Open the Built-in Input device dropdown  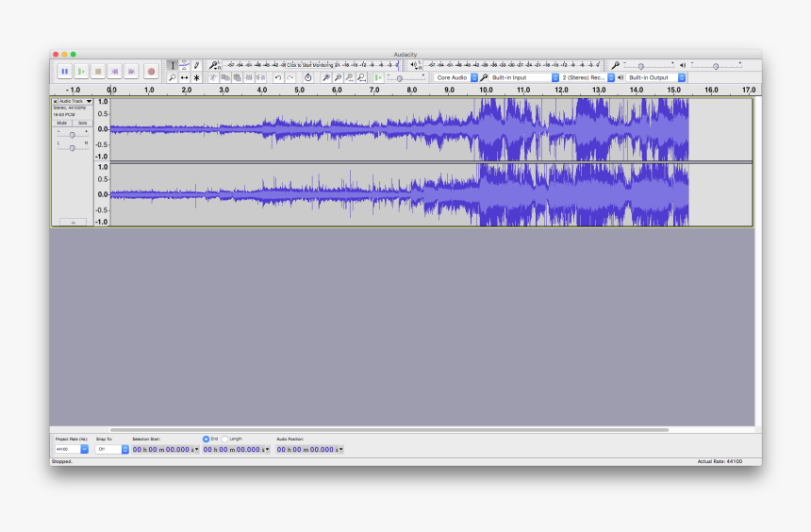[524, 77]
